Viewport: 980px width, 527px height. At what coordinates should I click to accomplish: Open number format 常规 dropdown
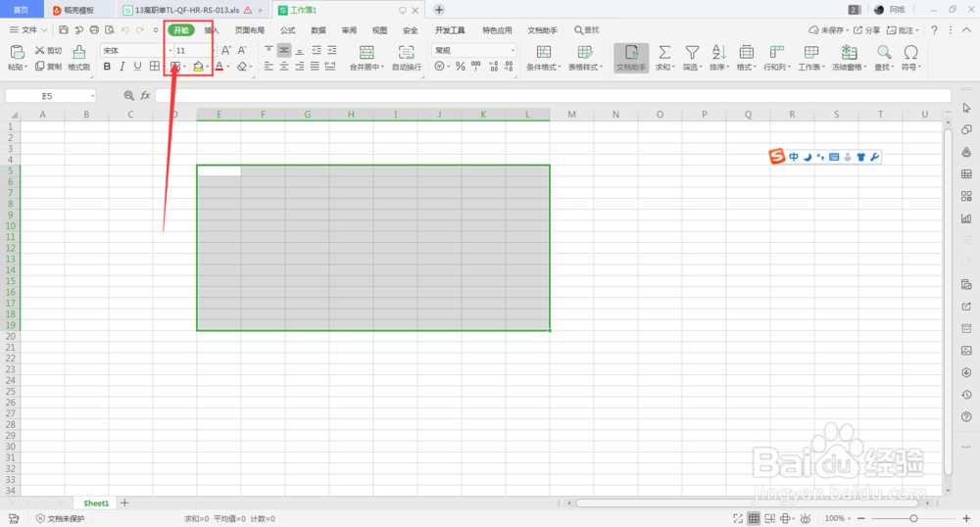[514, 51]
